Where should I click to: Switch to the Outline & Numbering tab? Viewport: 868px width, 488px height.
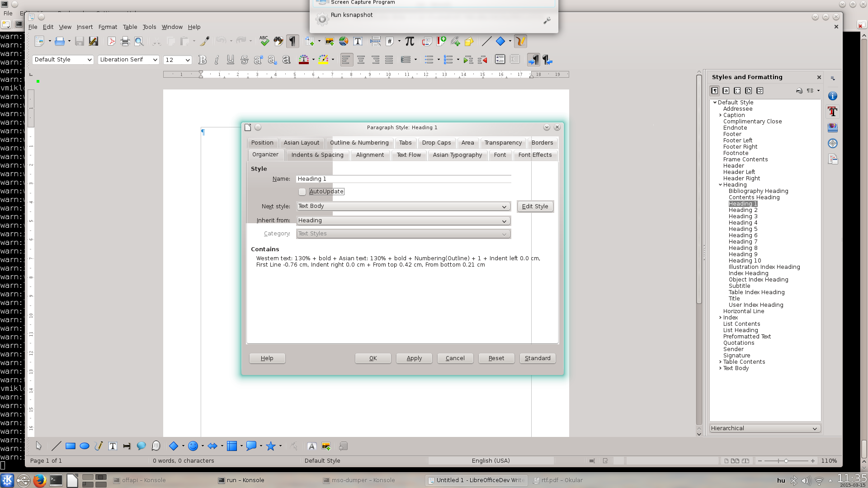tap(359, 143)
